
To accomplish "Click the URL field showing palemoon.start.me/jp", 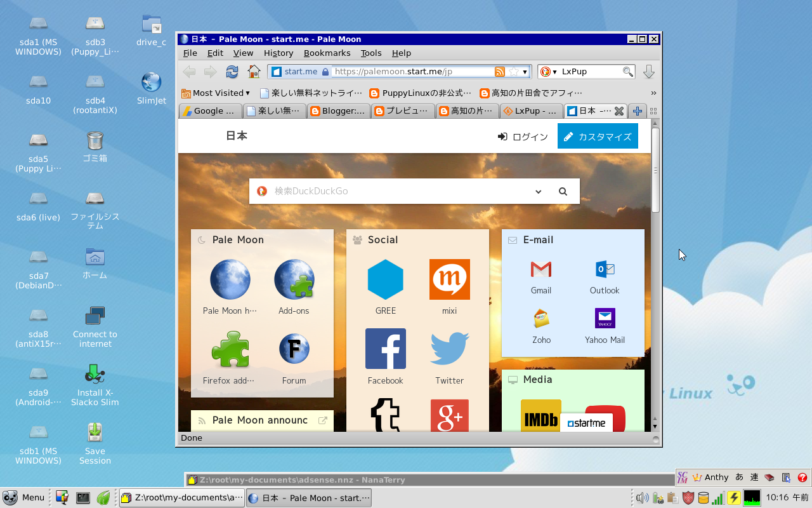I will [x=412, y=72].
